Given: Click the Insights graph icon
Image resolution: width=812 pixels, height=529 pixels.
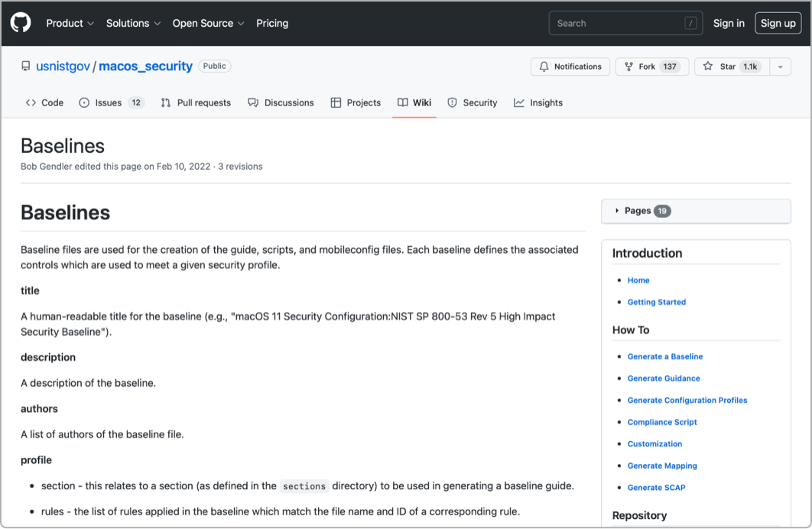Looking at the screenshot, I should click(x=519, y=102).
